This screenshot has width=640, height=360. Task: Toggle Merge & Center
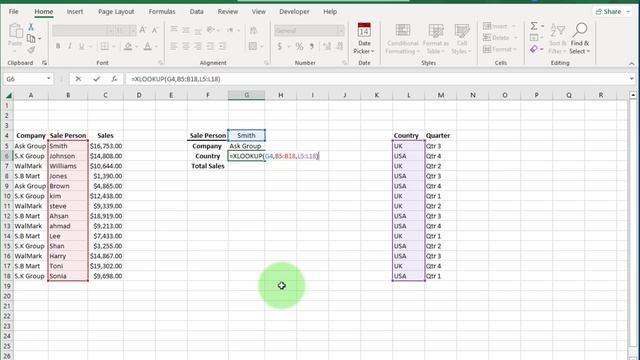253,46
